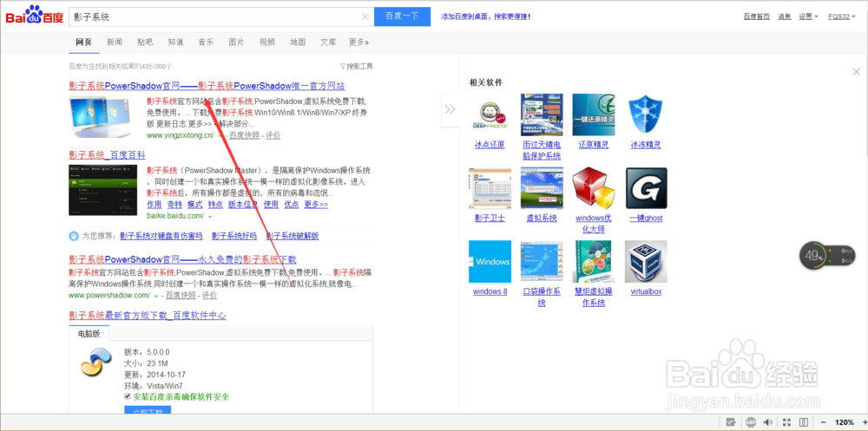
Task: Close the 相关软件 panel
Action: 857,71
